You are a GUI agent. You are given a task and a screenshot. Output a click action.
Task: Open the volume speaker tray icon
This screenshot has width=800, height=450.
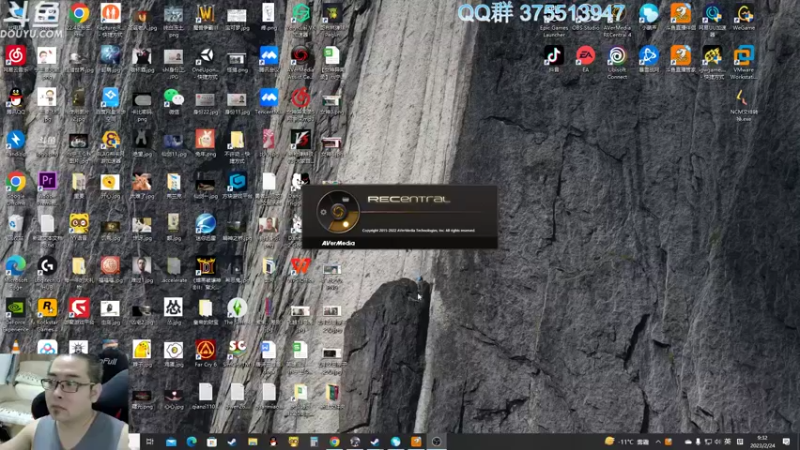tap(717, 442)
